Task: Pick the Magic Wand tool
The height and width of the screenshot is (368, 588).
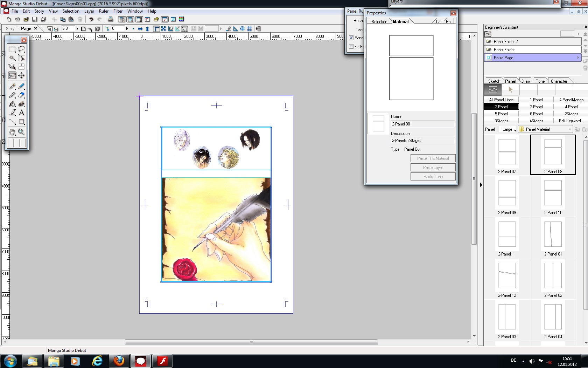Action: pos(12,58)
